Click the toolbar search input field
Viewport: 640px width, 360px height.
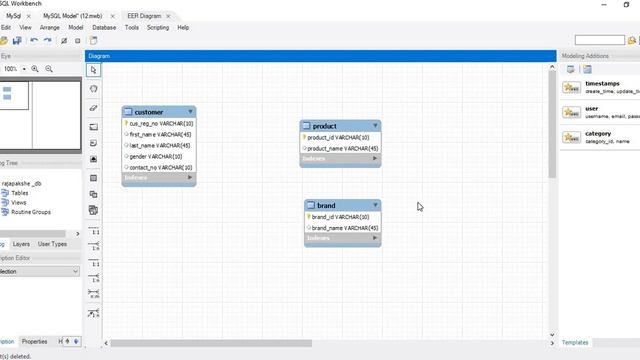600,40
